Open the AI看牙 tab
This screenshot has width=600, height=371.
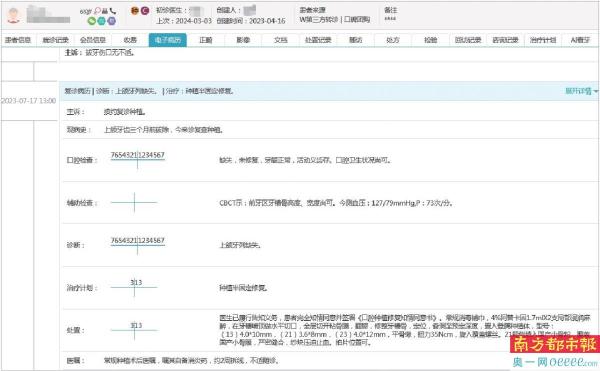pyautogui.click(x=580, y=40)
